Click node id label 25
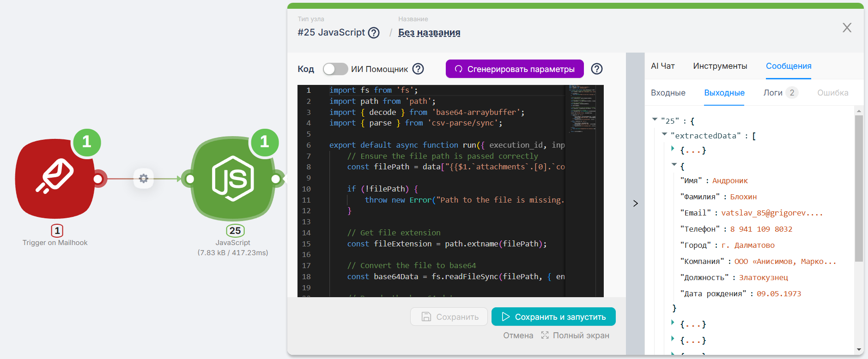The width and height of the screenshot is (868, 359). (235, 231)
